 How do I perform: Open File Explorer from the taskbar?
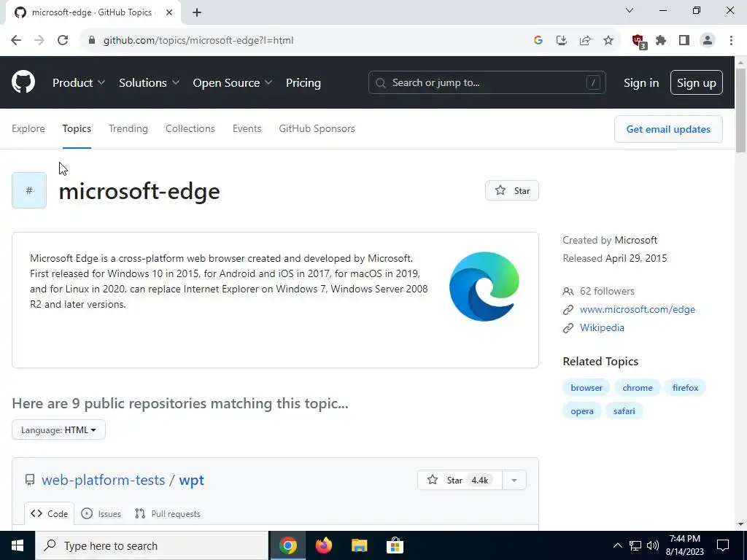click(360, 545)
